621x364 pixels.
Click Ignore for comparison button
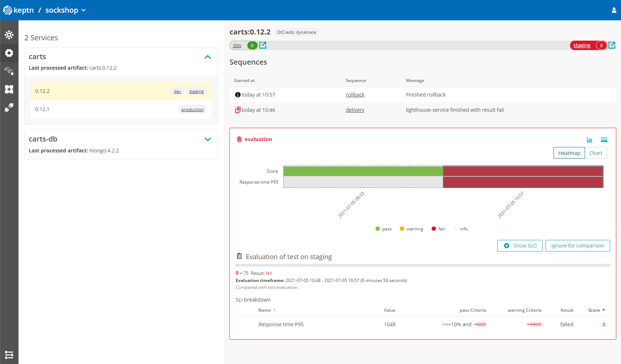coord(577,246)
